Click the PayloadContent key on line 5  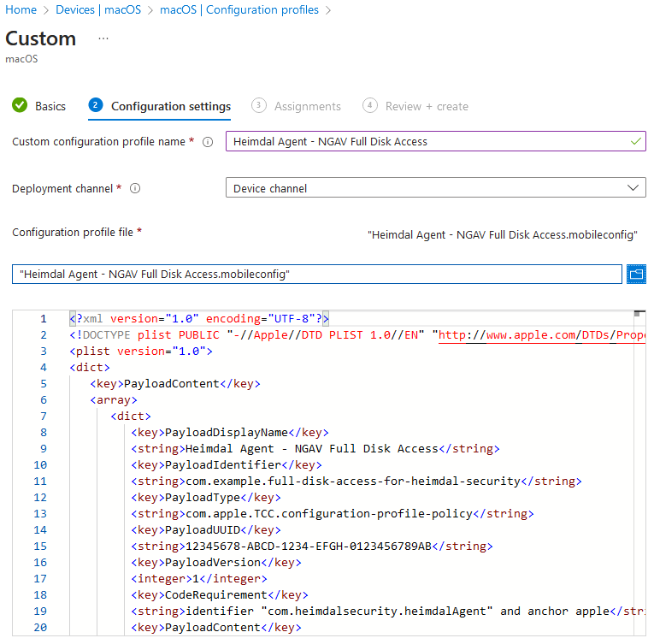(175, 384)
